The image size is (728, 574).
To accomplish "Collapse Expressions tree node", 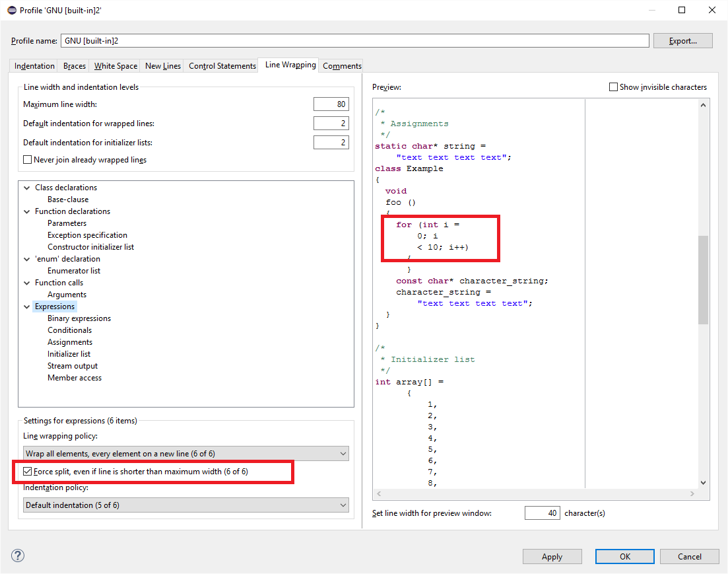I will tap(27, 306).
